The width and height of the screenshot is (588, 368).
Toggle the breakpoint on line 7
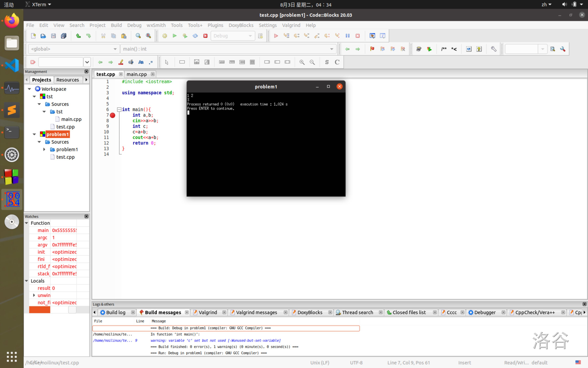coord(113,115)
